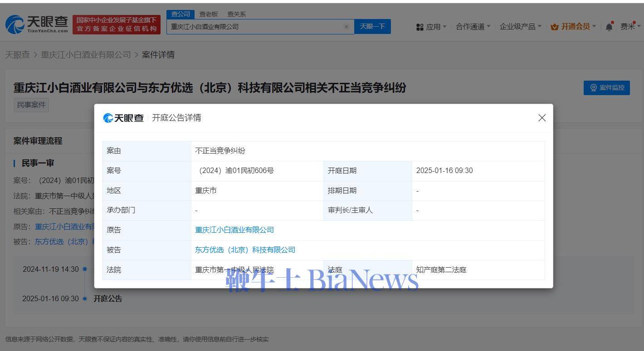
Task: Close the 开庭公告详情 dialog
Action: coord(542,118)
